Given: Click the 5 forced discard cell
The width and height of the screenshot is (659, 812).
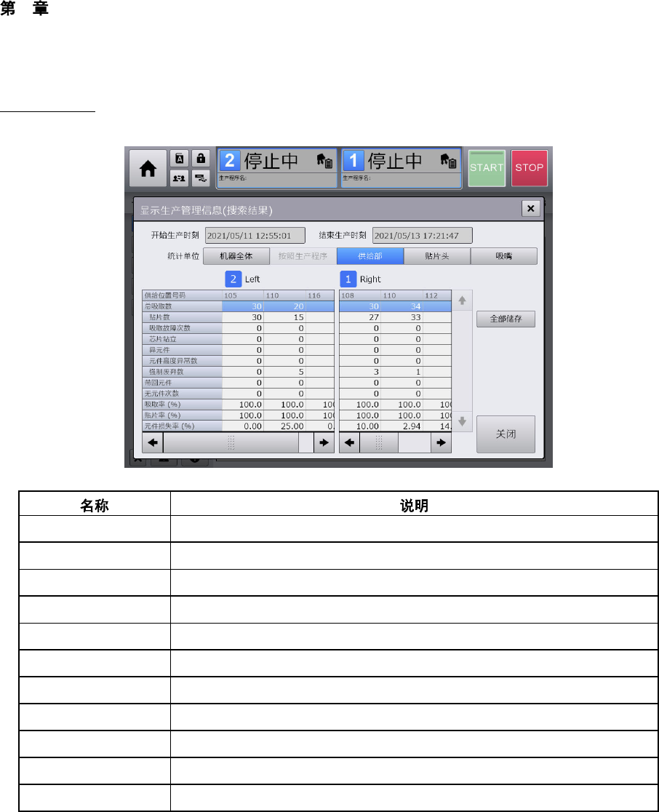Looking at the screenshot, I should 284,371.
